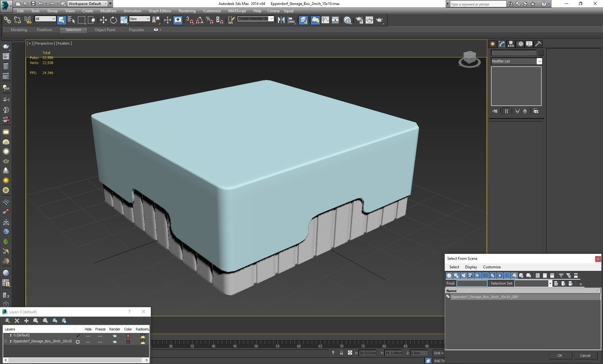Open the Selection Set dropdown in dialog
This screenshot has height=364, width=603.
point(550,283)
